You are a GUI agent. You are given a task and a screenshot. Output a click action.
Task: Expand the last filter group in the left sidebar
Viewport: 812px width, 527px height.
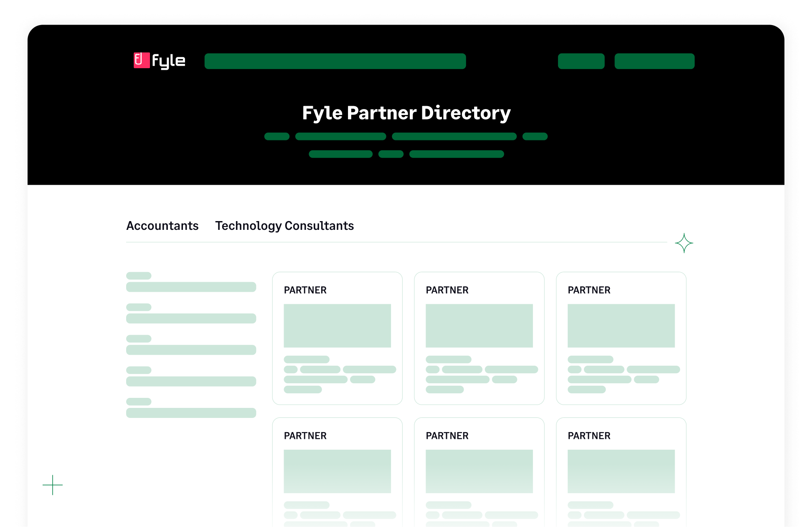point(138,401)
